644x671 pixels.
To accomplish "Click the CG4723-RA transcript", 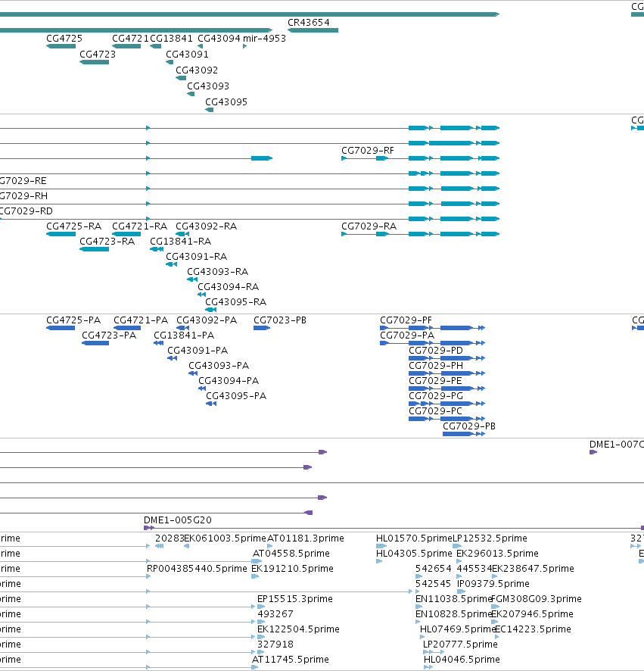I will click(94, 249).
